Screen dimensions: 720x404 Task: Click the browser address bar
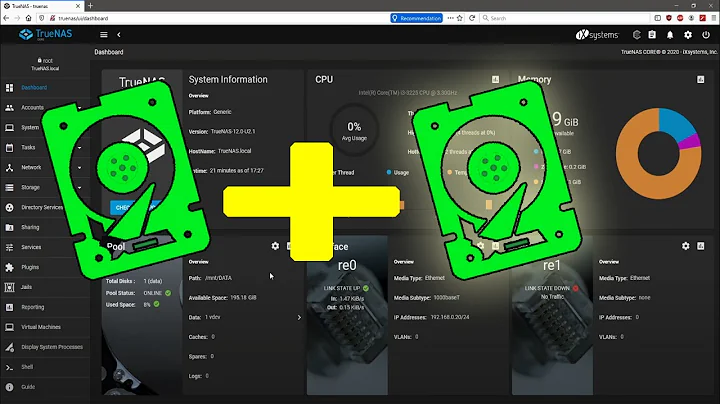(x=220, y=18)
